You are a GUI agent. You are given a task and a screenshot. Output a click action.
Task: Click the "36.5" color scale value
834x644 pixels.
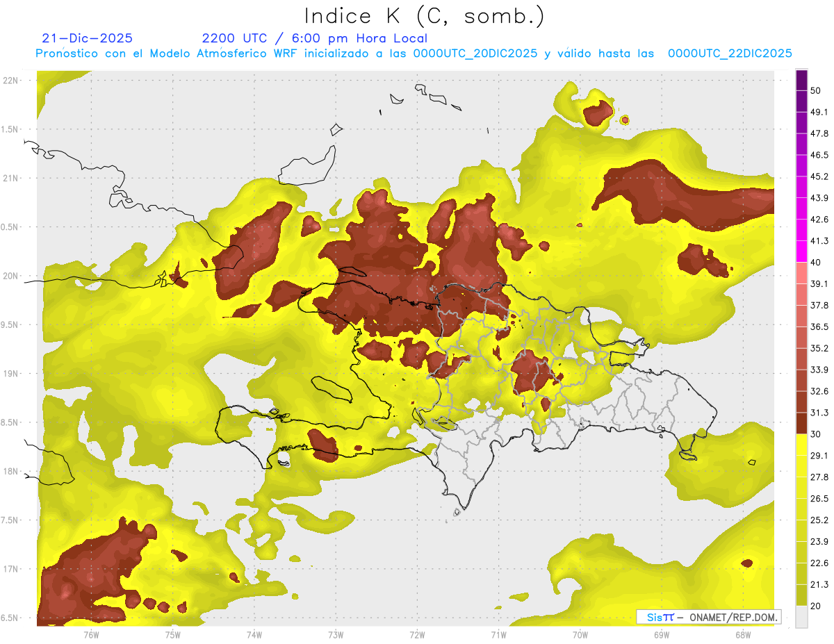click(819, 327)
